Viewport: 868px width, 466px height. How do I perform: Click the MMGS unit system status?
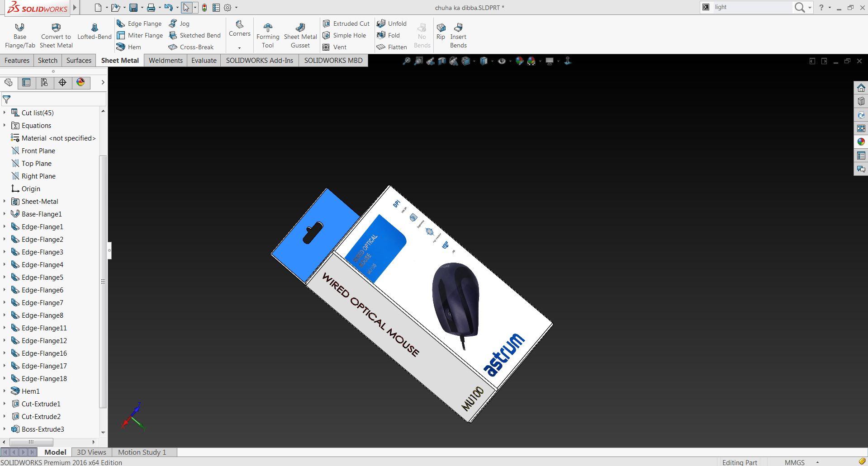click(x=795, y=462)
